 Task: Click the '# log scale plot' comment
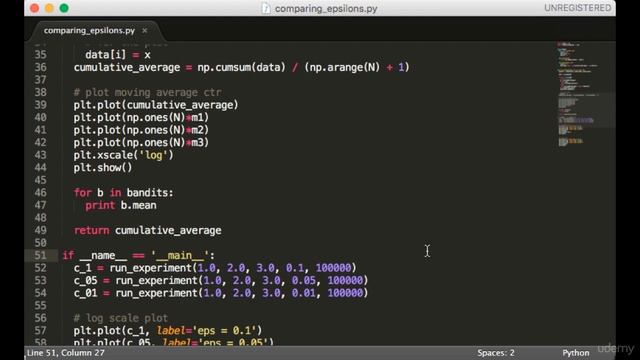[121, 318]
